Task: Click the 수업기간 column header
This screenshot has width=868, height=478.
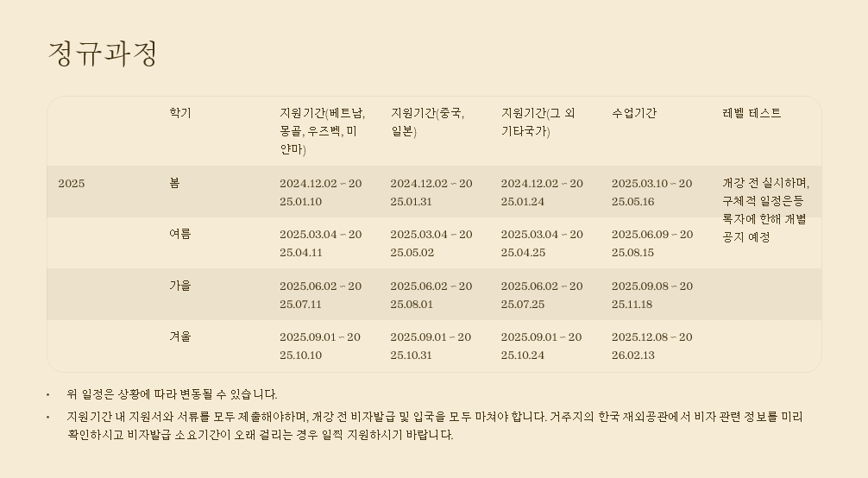Action: coord(634,113)
